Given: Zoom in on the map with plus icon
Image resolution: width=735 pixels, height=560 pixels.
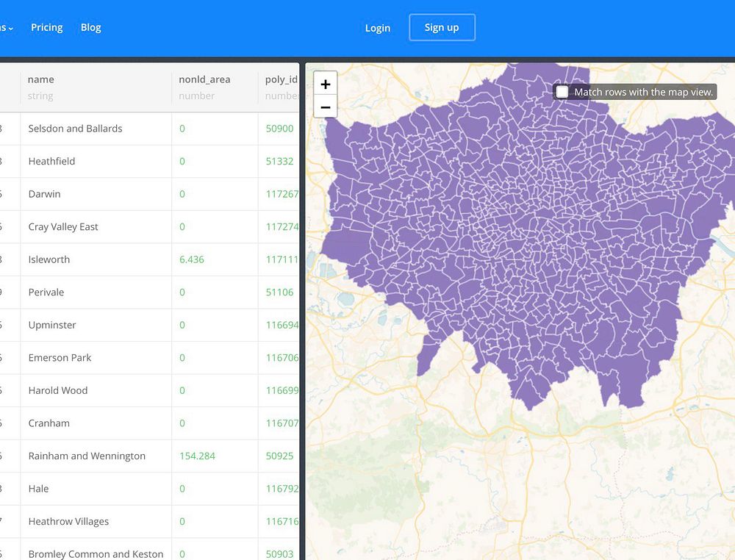Looking at the screenshot, I should click(326, 84).
